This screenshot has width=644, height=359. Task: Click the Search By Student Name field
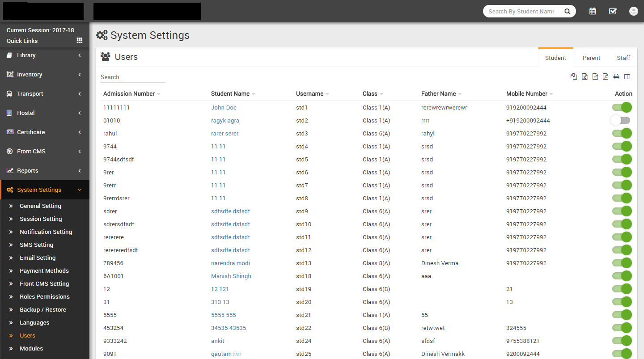coord(521,12)
